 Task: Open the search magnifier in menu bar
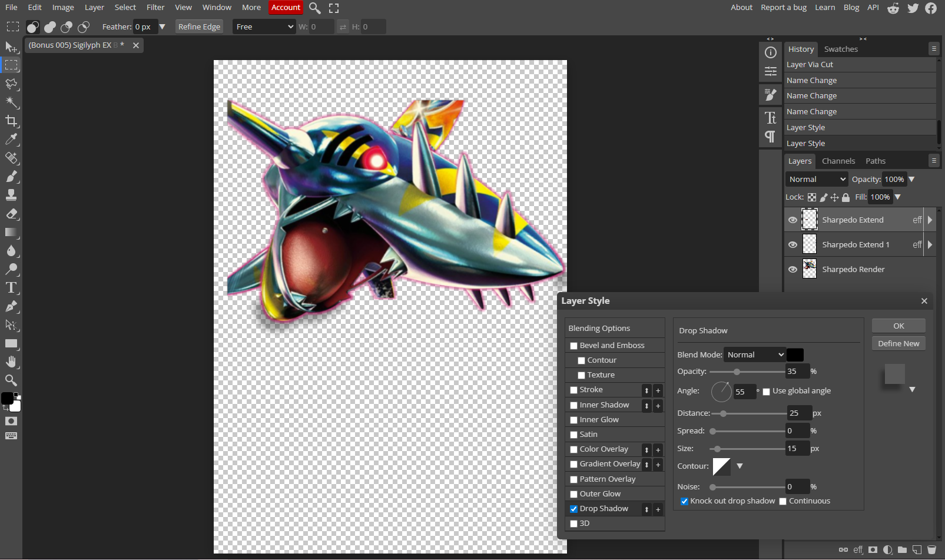(x=315, y=8)
